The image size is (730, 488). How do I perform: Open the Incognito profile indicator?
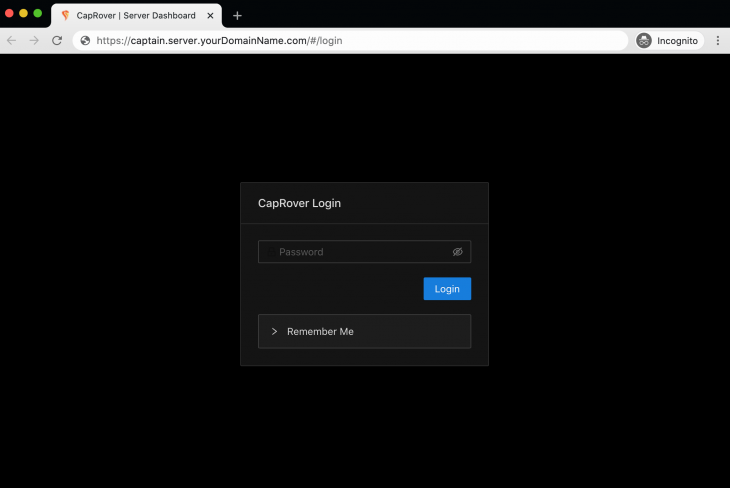[668, 41]
